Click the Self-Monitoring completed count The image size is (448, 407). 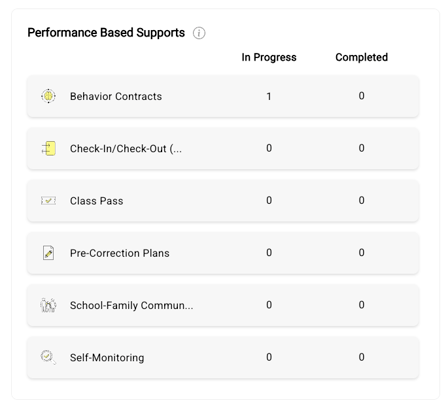[x=361, y=357]
